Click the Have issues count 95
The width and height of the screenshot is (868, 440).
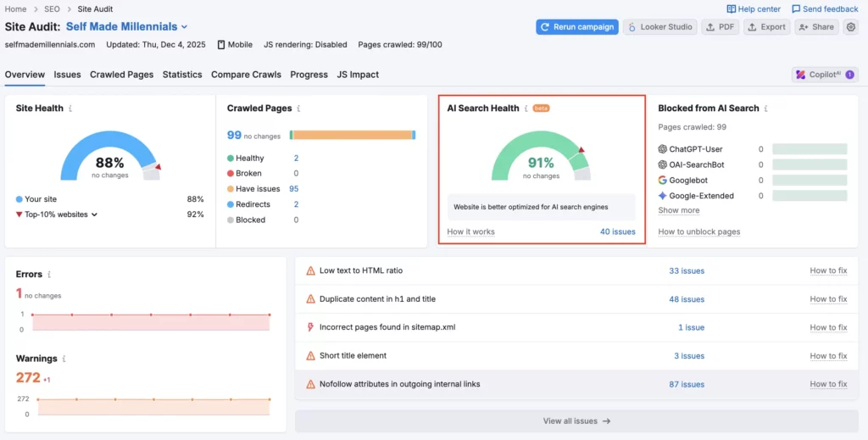pos(294,189)
